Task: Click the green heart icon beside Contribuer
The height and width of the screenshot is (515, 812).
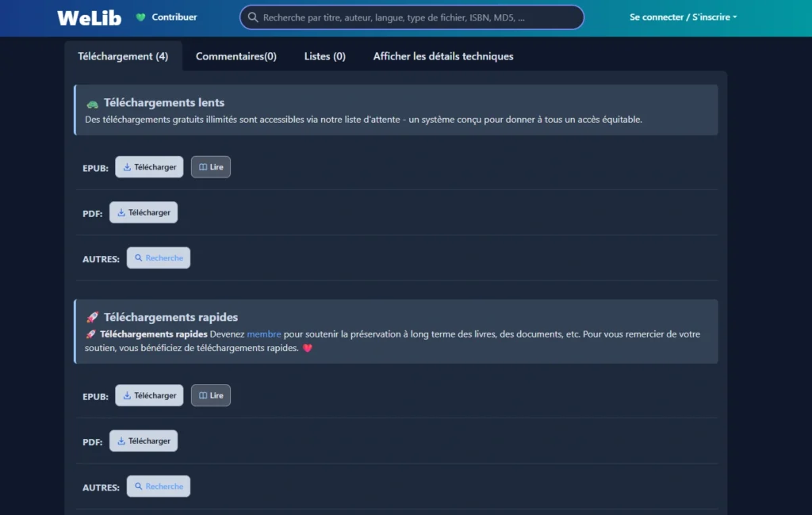Action: [x=140, y=17]
